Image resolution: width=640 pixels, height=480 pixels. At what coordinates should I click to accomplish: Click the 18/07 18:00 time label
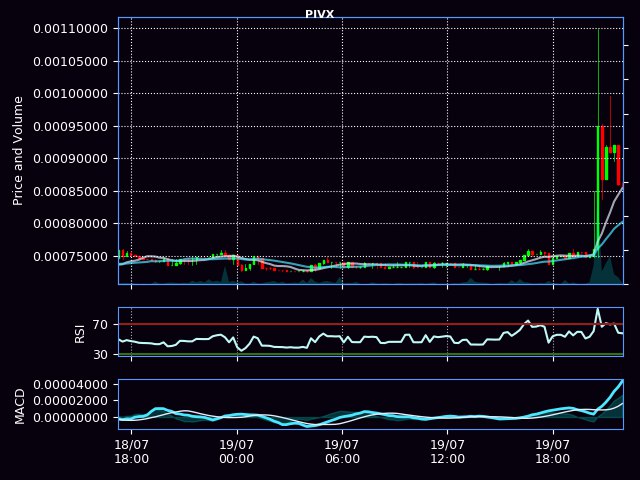131,451
